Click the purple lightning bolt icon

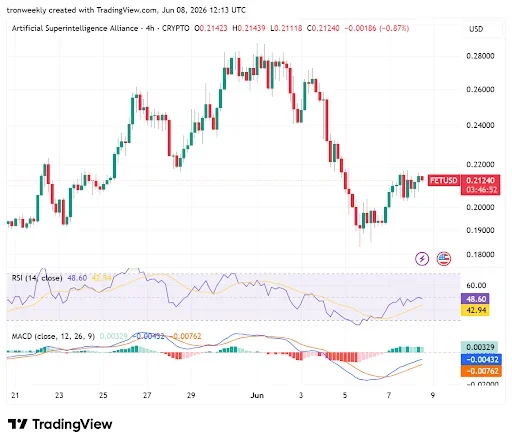[x=422, y=259]
